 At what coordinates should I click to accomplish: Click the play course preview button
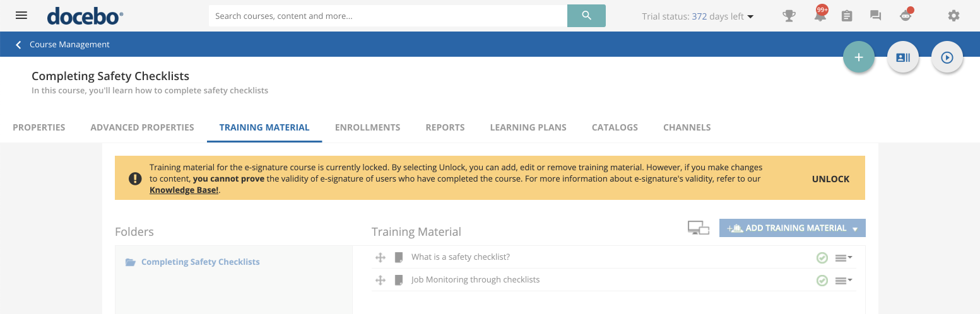pyautogui.click(x=947, y=57)
